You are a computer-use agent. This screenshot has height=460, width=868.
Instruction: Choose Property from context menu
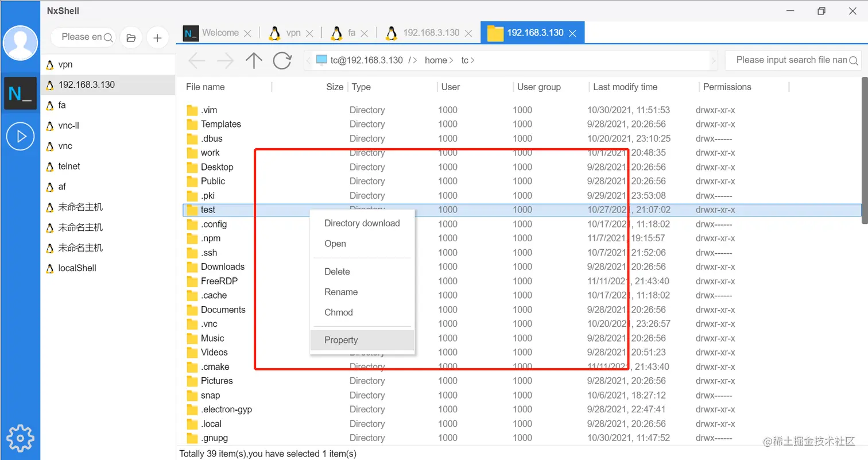pos(362,340)
